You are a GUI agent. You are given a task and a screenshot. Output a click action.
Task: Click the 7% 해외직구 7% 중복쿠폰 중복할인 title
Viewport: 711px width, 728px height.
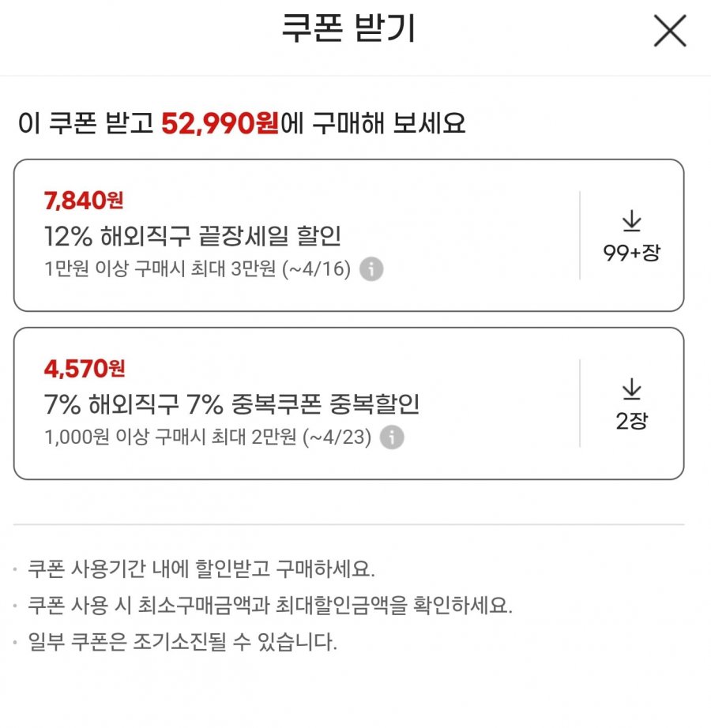[x=231, y=404]
